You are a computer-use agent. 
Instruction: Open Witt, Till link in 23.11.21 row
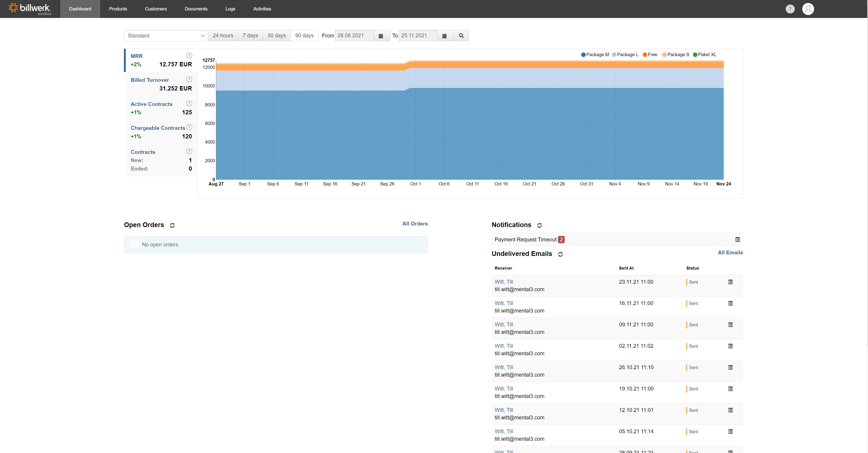[504, 282]
